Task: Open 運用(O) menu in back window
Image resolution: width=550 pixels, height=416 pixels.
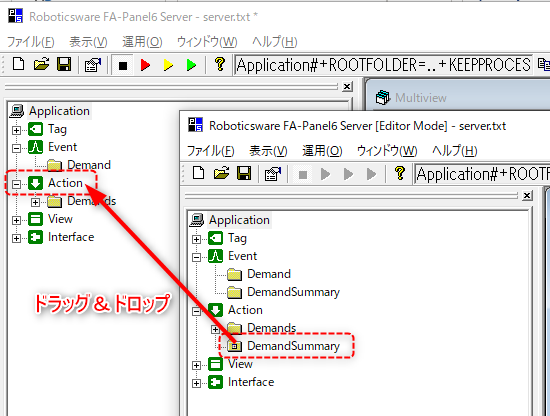Action: pos(142,42)
